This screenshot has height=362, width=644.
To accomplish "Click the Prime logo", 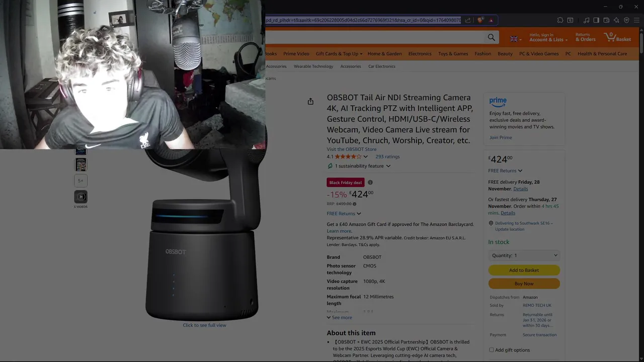I will [x=498, y=102].
